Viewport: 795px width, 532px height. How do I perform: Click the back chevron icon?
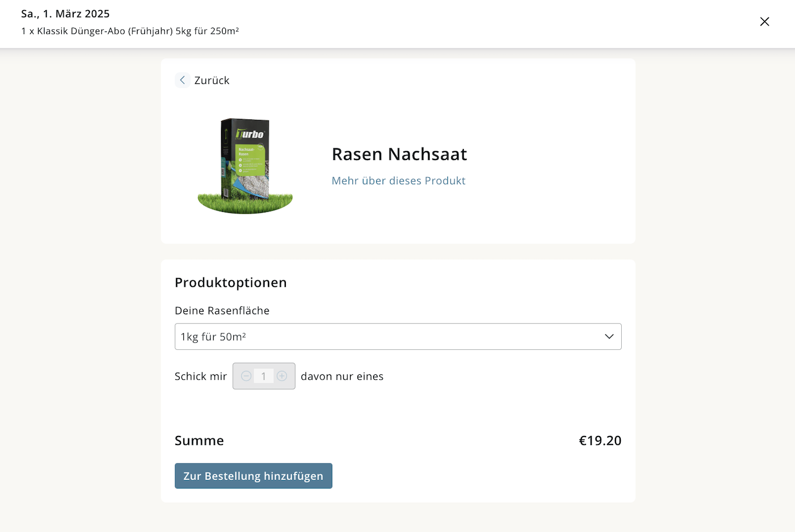(x=182, y=80)
